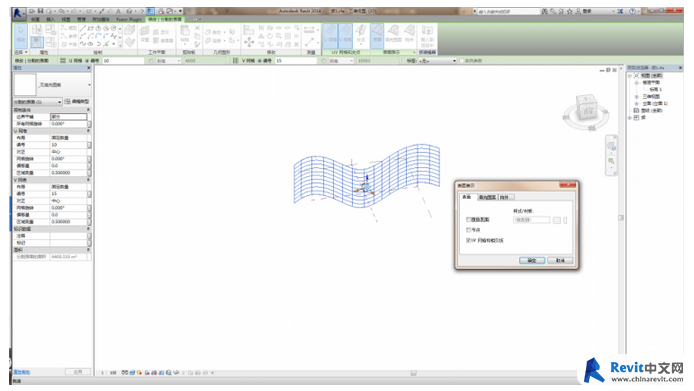Toggle the U Grid ribbon button
The width and height of the screenshot is (694, 391).
click(x=330, y=35)
